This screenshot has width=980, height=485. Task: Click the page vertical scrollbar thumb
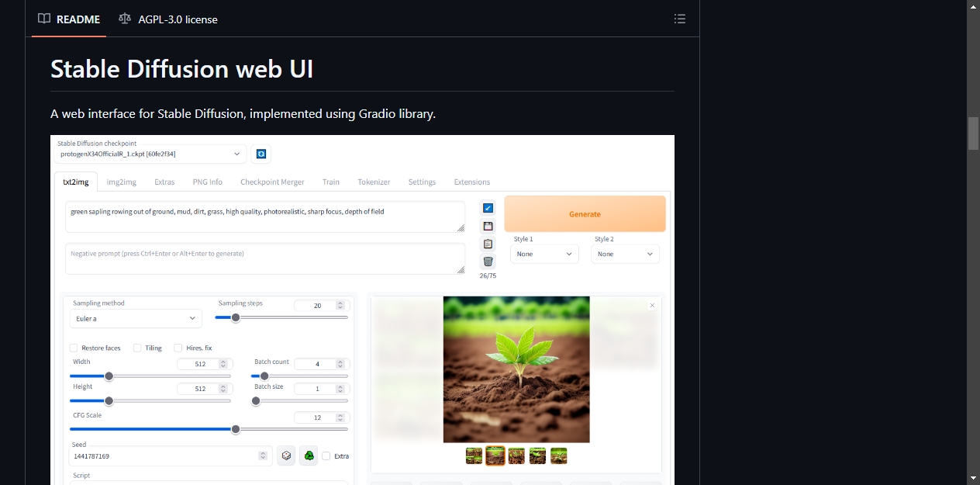973,133
